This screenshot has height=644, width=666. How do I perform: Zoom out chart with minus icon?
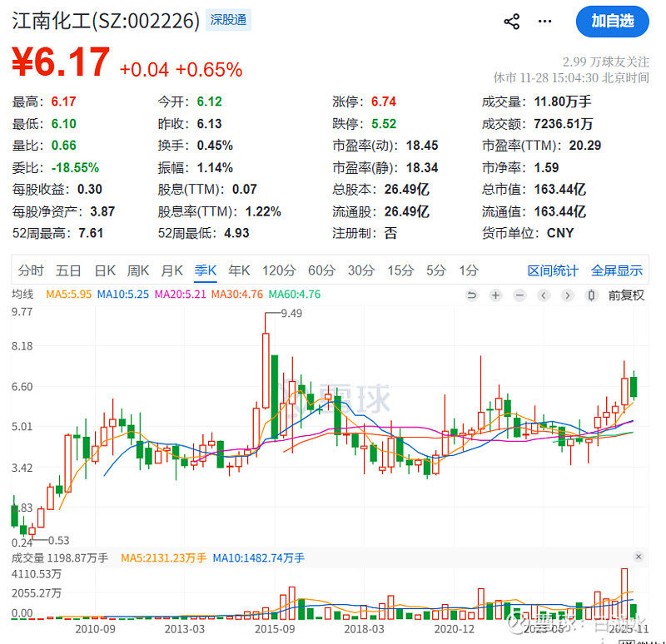click(519, 295)
